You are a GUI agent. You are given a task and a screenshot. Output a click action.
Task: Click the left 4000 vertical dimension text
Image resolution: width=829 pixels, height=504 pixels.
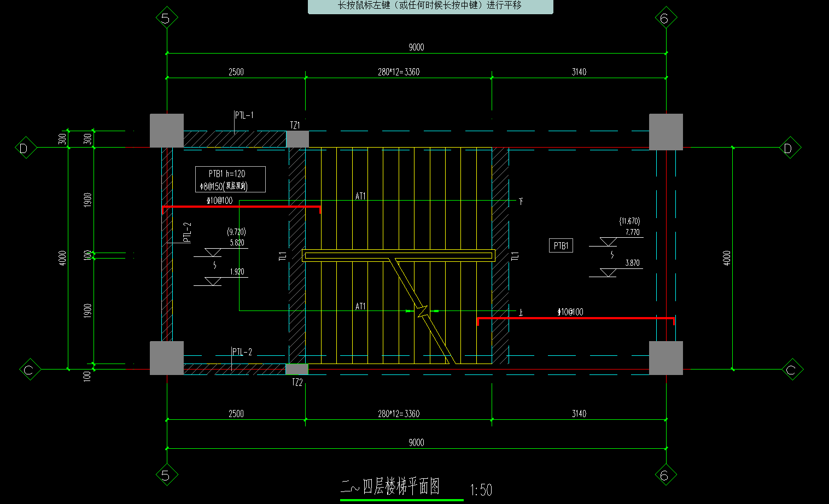tap(62, 258)
